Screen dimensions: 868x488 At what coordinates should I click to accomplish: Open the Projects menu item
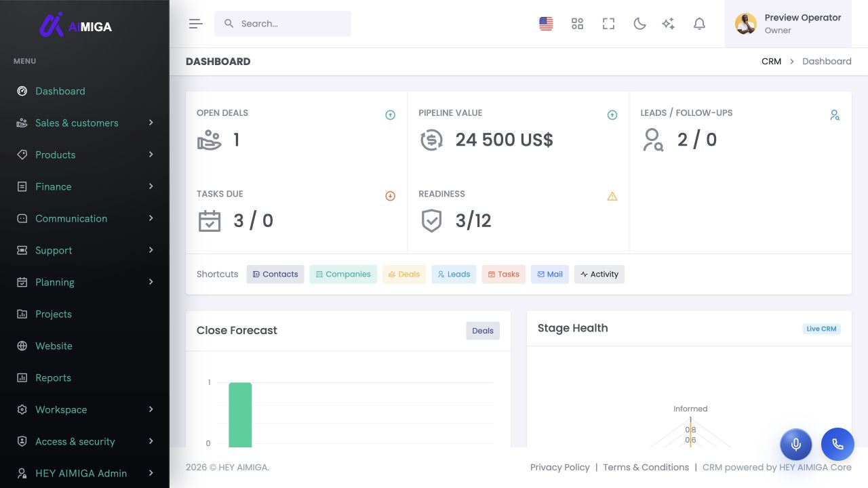[85, 314]
